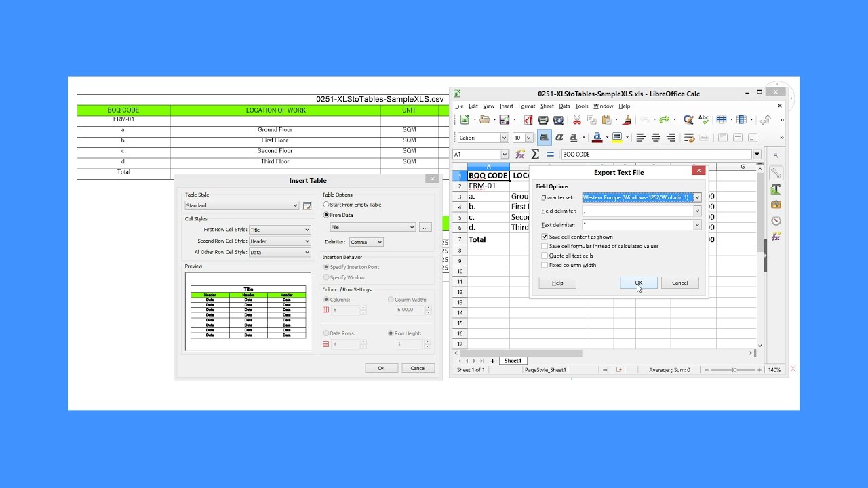This screenshot has height=488, width=868.
Task: Click Help in Export Text File dialog
Action: point(557,283)
